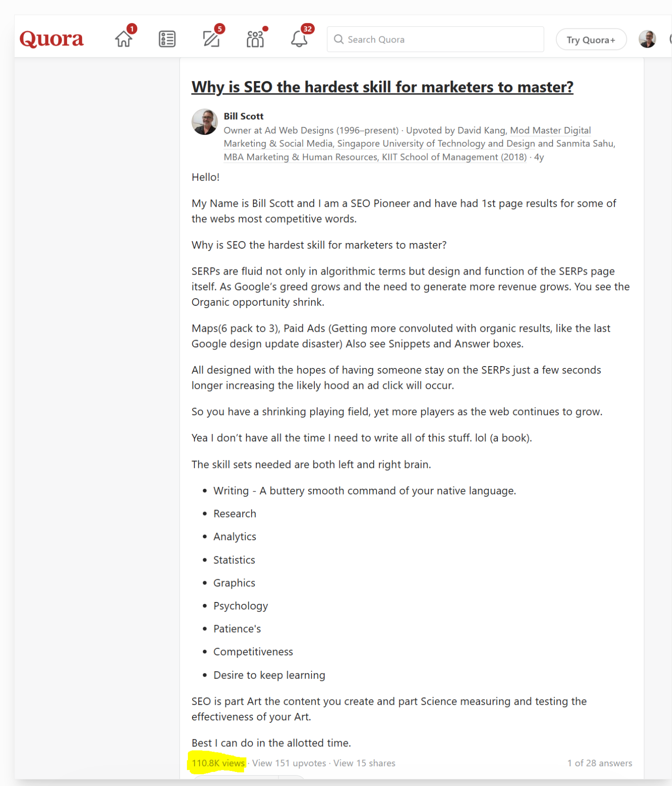Select View 15 shares
The image size is (672, 786).
tap(364, 763)
